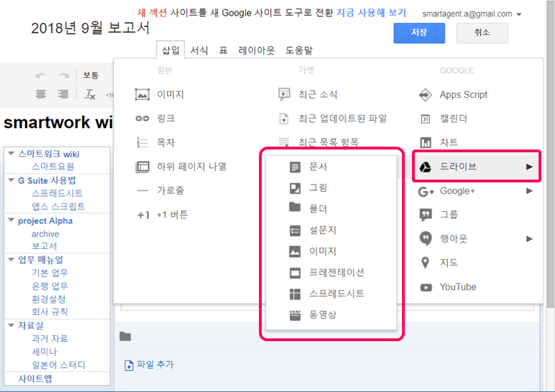Click the +1 버튼 icon

[x=143, y=215]
